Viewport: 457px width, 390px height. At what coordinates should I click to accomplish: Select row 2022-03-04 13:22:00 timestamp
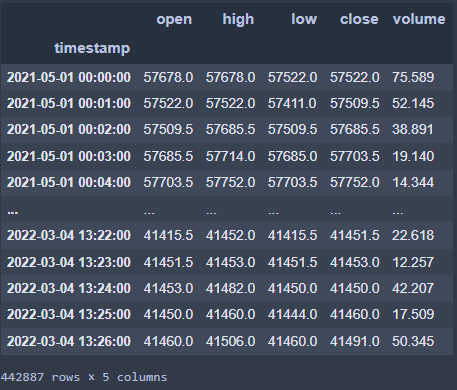(x=69, y=236)
